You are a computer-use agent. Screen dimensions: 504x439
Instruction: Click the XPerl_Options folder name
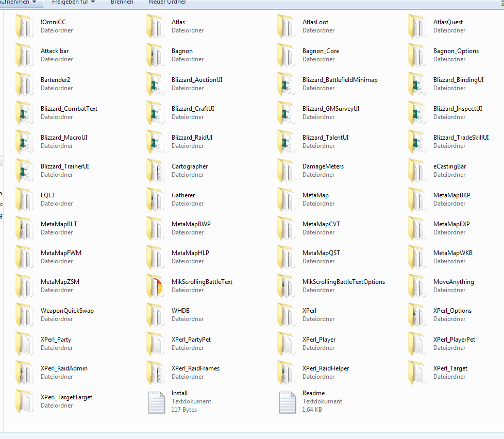(x=452, y=311)
